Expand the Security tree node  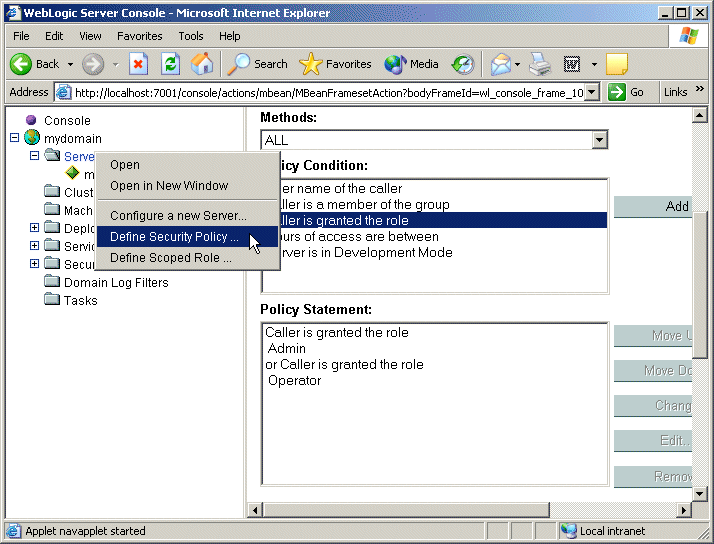[34, 263]
